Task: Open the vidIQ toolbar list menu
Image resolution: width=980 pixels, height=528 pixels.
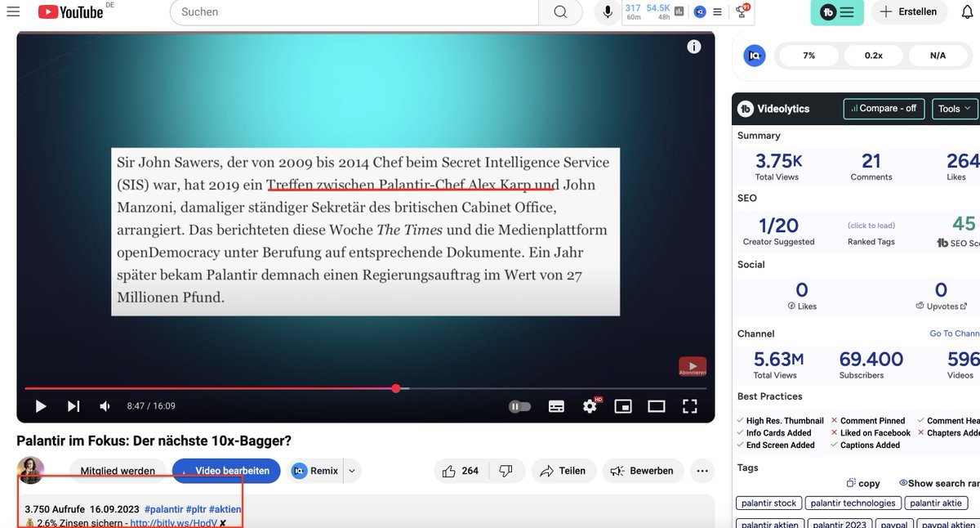Action: click(717, 11)
